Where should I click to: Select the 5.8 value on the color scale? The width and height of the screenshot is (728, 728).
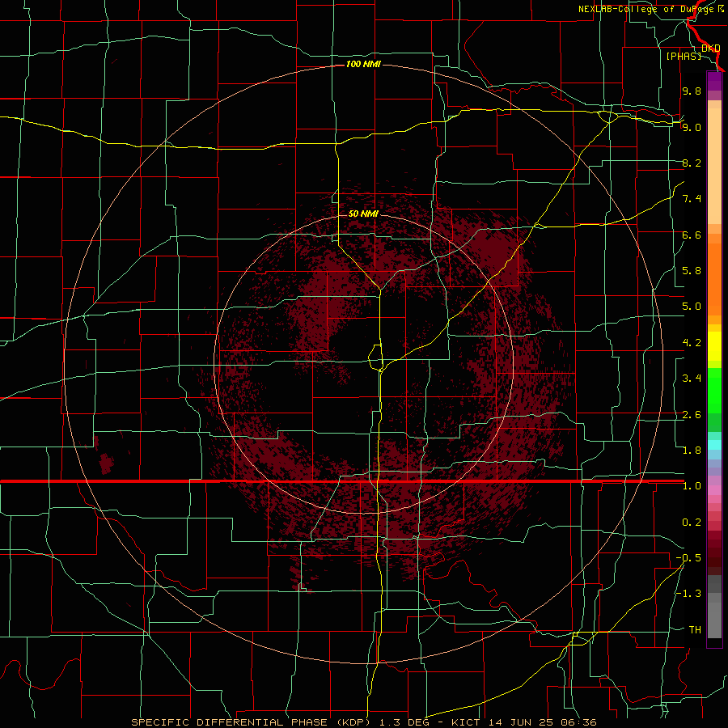point(692,271)
